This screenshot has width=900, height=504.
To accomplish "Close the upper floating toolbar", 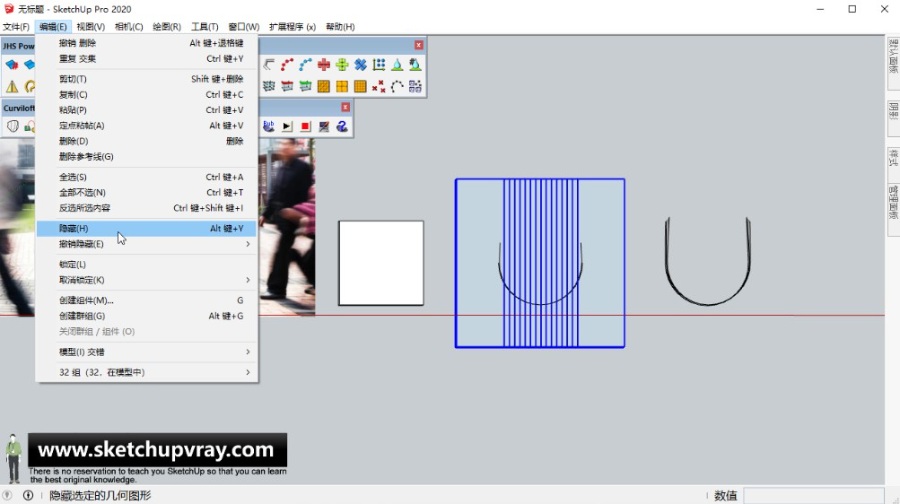I will pyautogui.click(x=419, y=45).
